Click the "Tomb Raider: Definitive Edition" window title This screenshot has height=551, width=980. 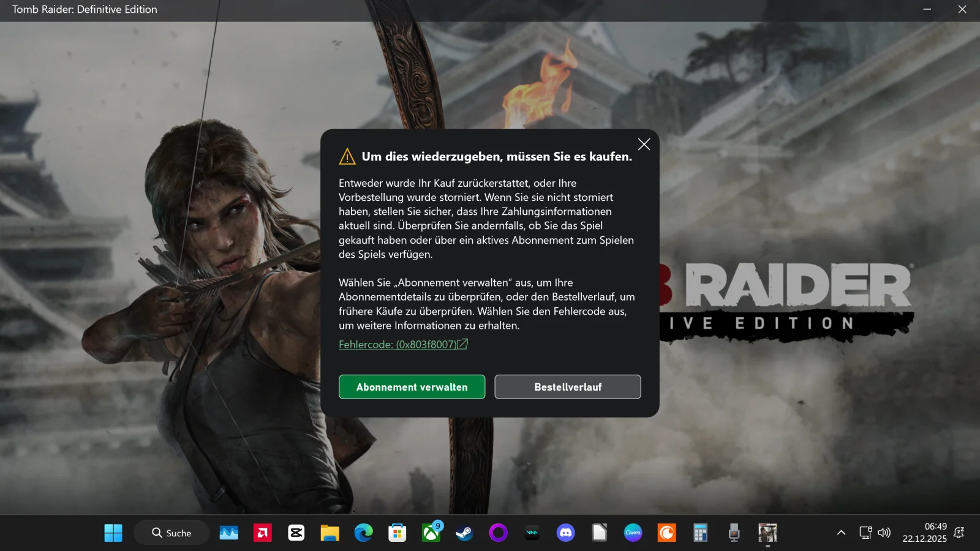tap(85, 9)
